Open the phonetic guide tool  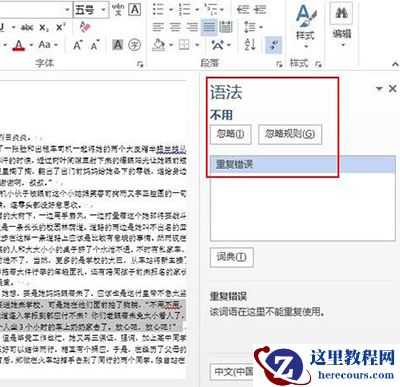point(118,9)
